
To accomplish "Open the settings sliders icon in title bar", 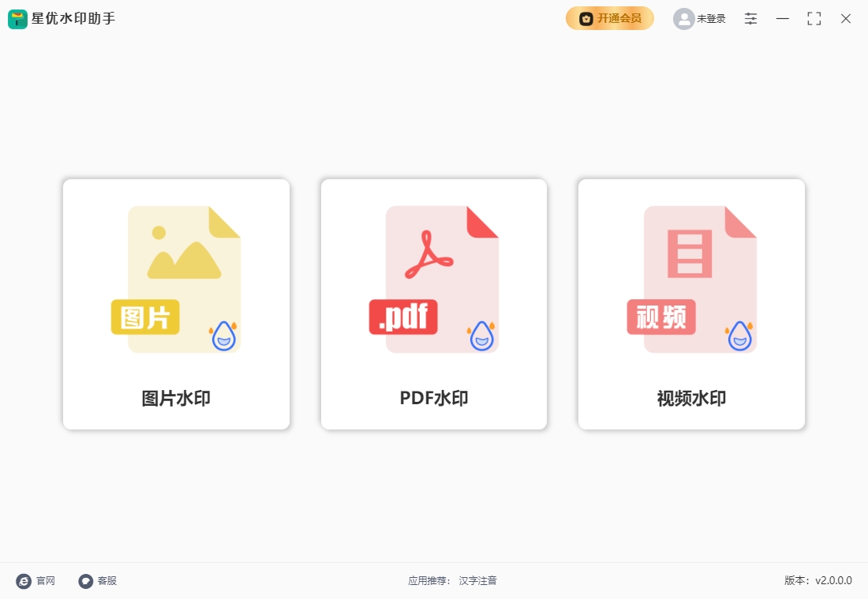I will click(x=750, y=19).
